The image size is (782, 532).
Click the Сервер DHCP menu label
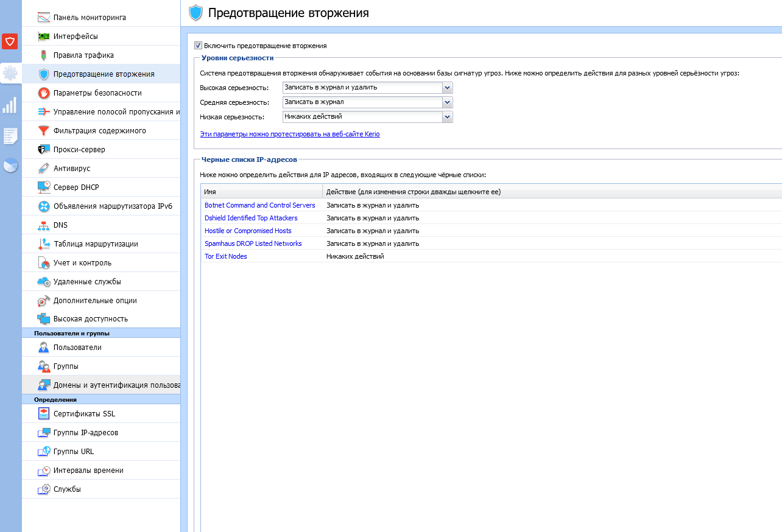point(76,187)
